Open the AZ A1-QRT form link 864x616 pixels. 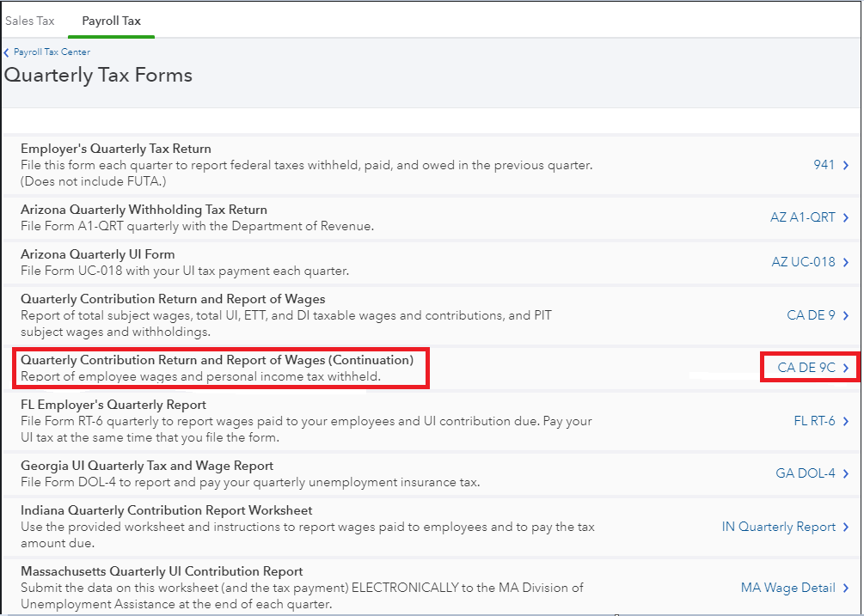pos(802,217)
